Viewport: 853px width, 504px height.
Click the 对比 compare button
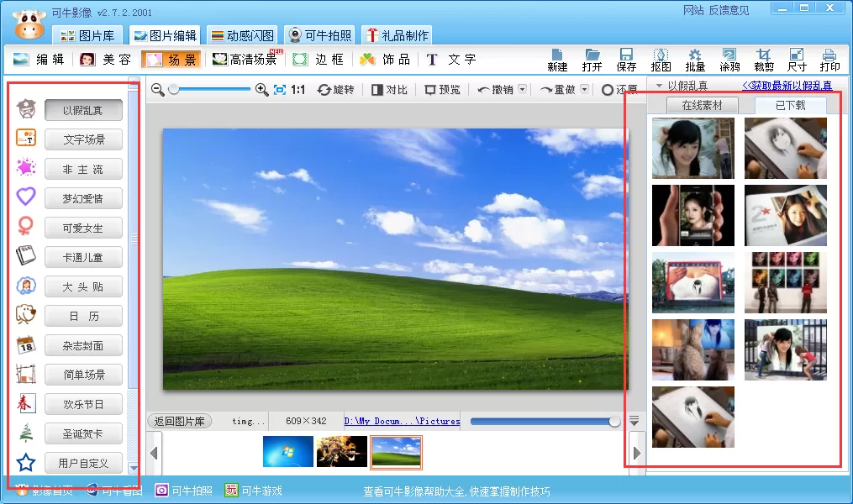[389, 90]
